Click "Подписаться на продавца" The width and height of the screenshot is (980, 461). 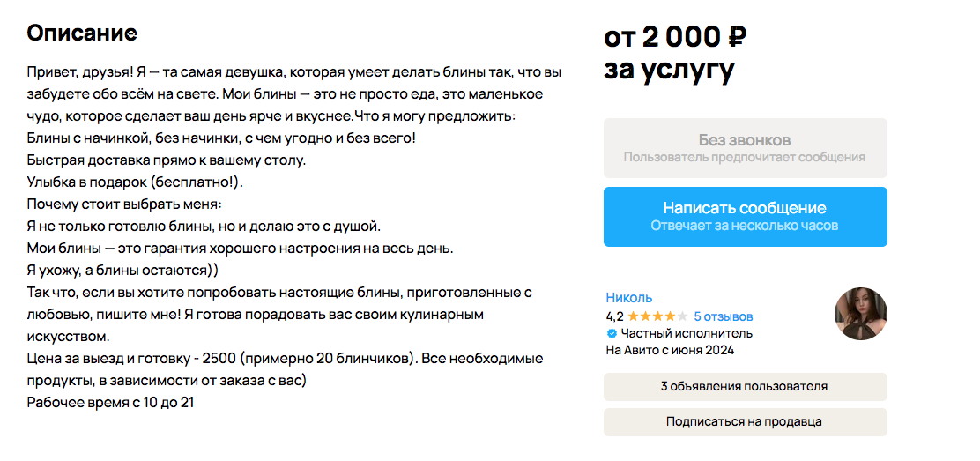tap(745, 422)
